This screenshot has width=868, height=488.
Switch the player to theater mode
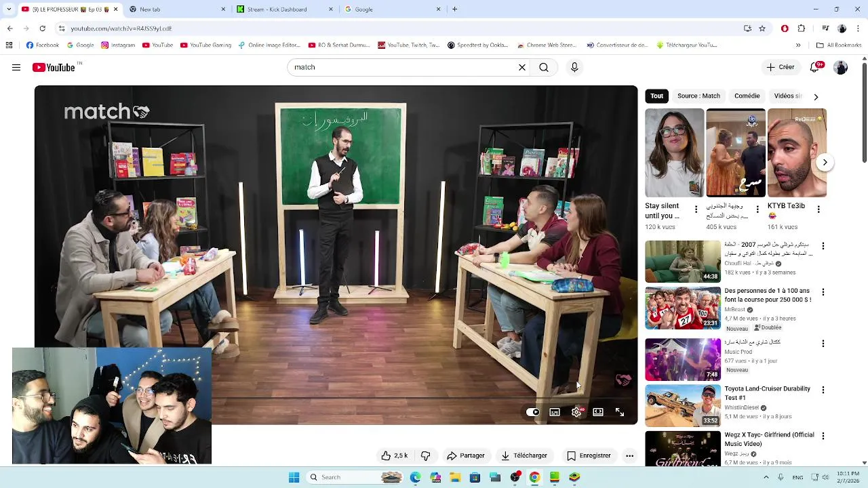click(598, 412)
